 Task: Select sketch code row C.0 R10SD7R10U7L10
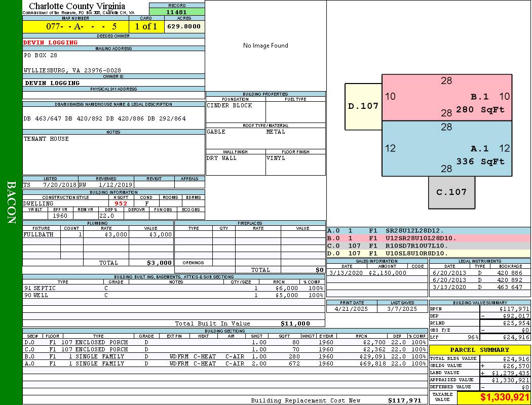tap(429, 246)
